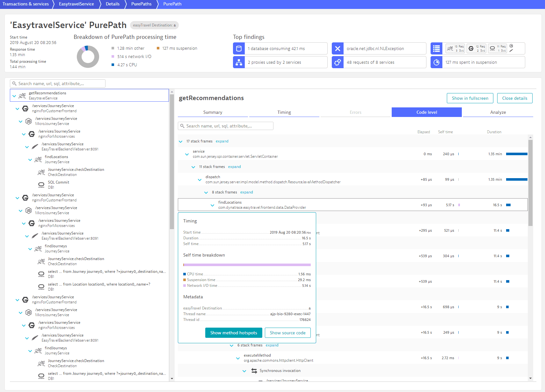Select SQL Commit DB1 tree row
Image resolution: width=545 pixels, height=392 pixels.
click(x=89, y=185)
